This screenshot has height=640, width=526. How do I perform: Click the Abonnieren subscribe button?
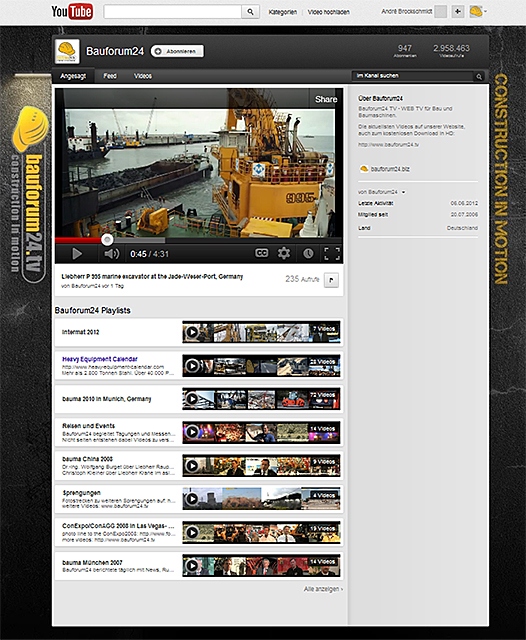[177, 51]
